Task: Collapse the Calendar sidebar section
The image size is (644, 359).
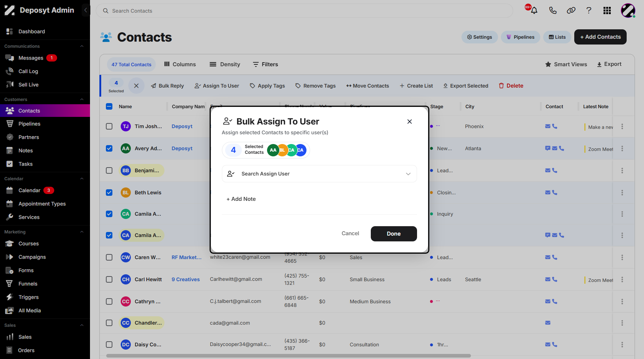Action: [x=82, y=179]
